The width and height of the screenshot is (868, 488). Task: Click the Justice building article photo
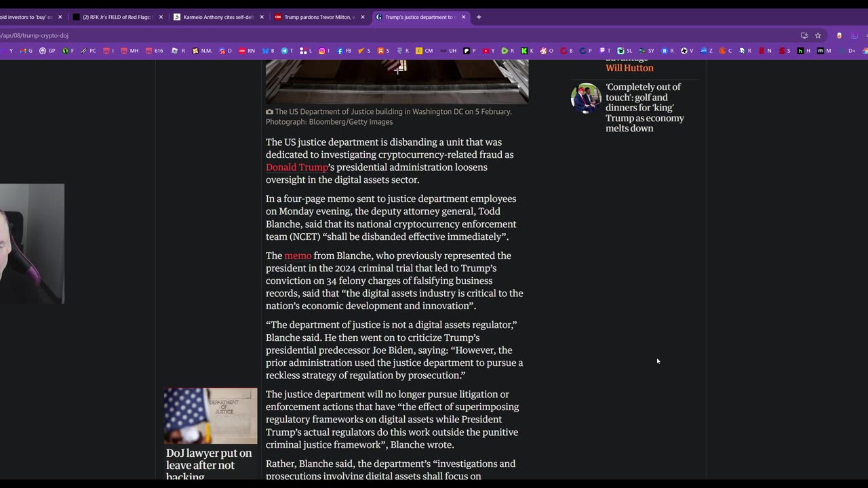coord(397,81)
